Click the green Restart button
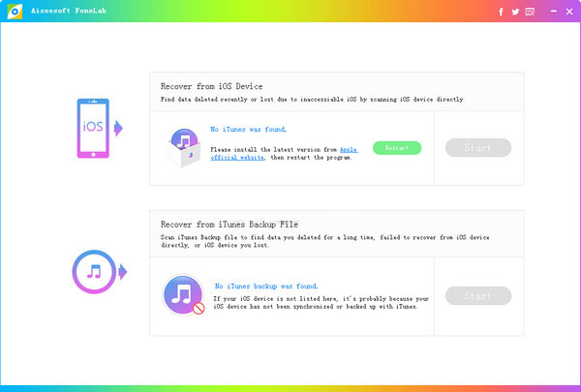Viewport: 581px width, 392px height. pyautogui.click(x=397, y=148)
